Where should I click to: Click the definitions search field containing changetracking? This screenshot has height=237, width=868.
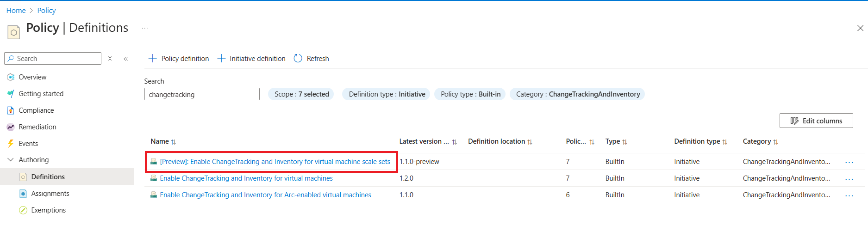[202, 94]
